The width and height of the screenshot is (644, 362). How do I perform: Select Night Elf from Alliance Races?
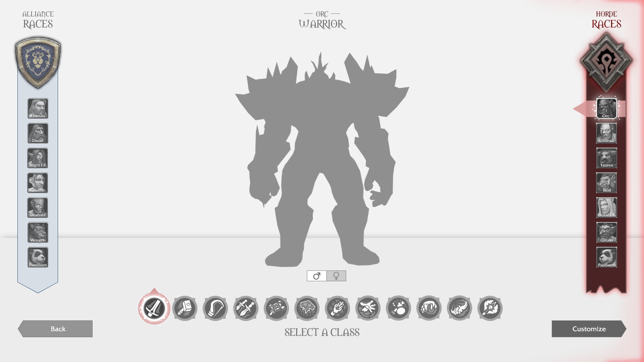(38, 158)
